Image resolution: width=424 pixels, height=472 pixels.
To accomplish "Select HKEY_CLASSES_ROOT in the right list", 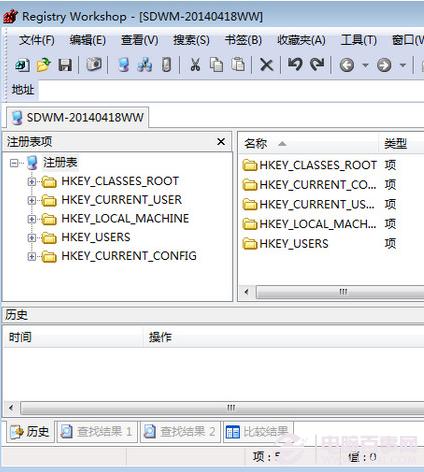I will (x=318, y=165).
